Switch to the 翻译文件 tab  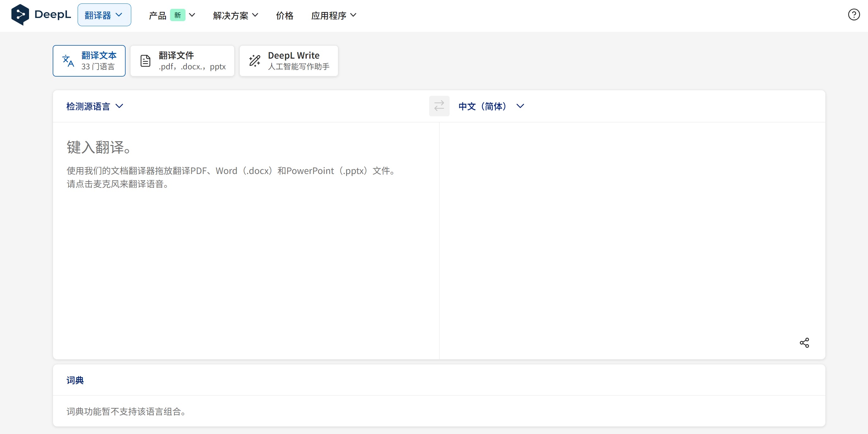pyautogui.click(x=182, y=61)
